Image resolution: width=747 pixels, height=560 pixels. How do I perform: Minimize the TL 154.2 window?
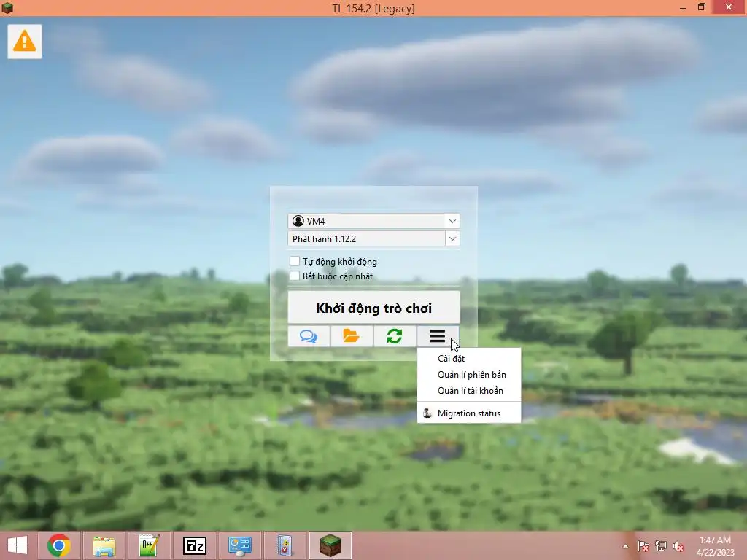683,7
